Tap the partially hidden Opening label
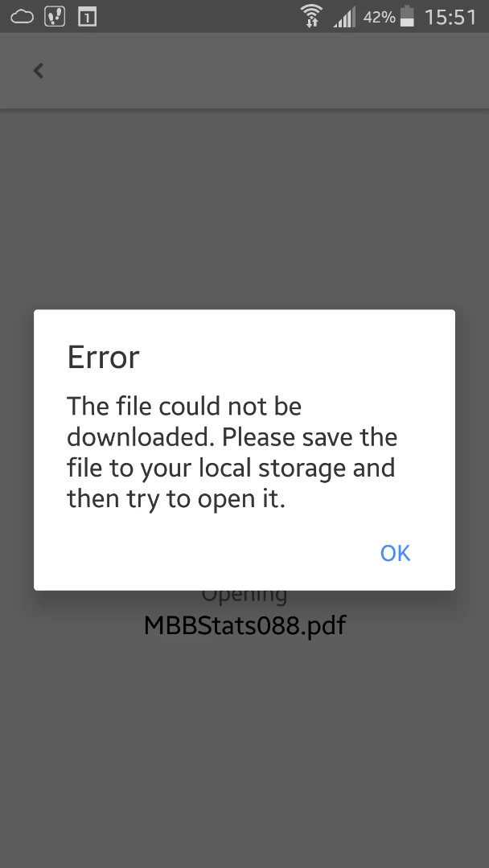The image size is (489, 868). pyautogui.click(x=244, y=596)
